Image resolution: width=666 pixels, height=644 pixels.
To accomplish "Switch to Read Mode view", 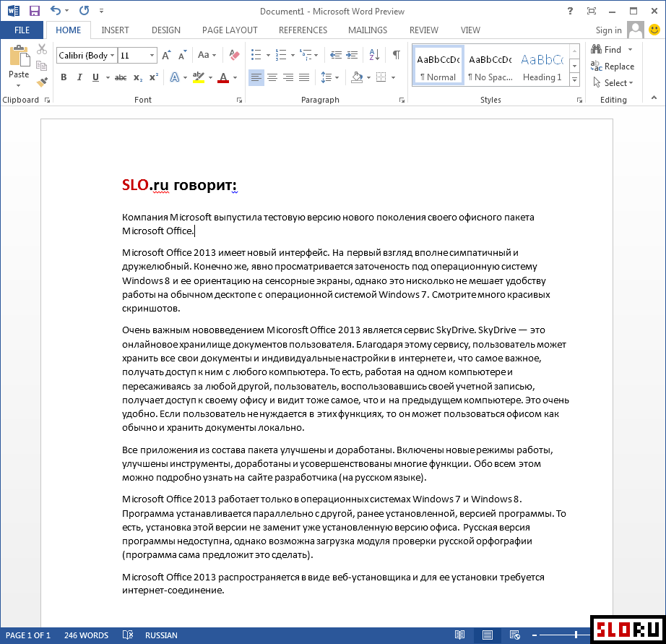I will [459, 635].
